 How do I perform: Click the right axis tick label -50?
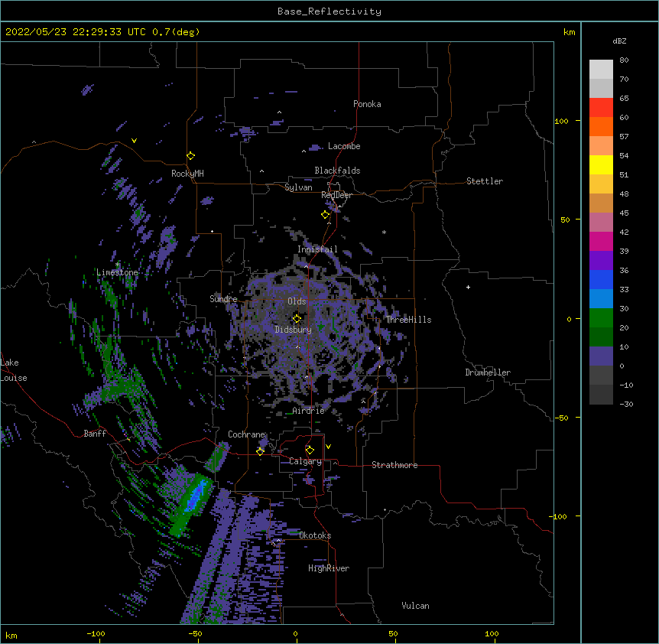(x=561, y=418)
